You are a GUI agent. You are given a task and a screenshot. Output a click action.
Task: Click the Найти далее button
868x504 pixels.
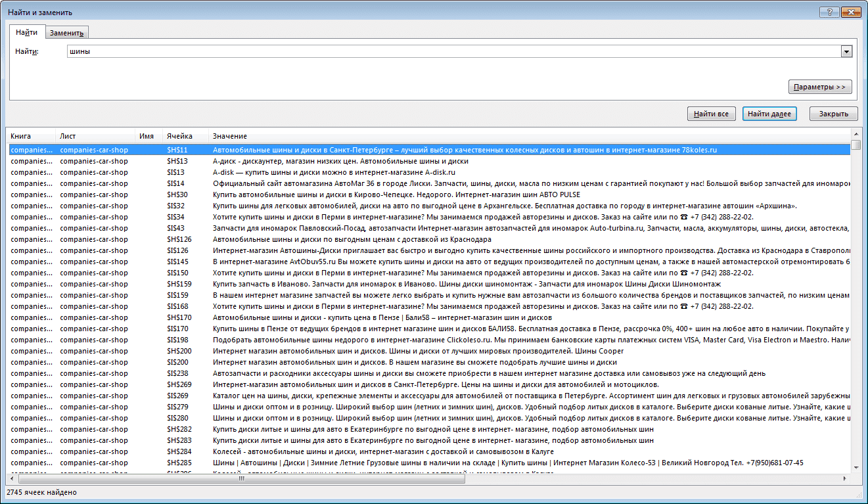[769, 114]
